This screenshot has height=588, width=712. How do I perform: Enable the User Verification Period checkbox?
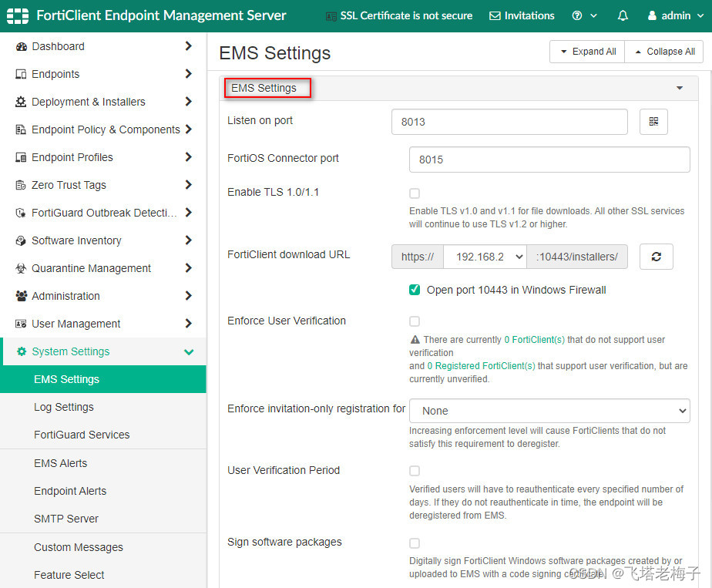(x=415, y=471)
